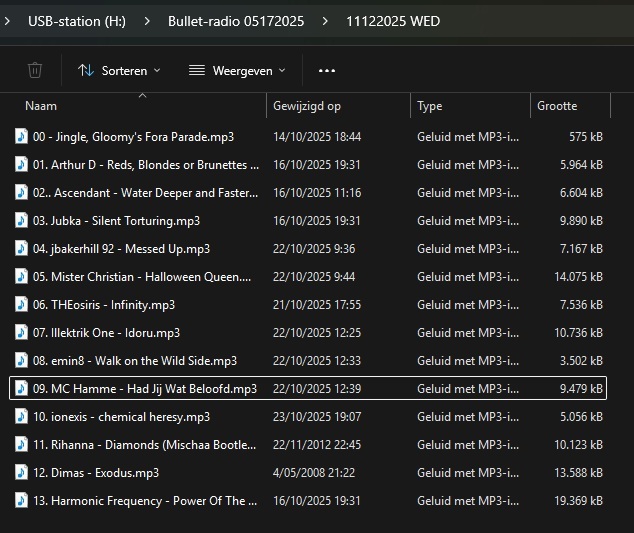The image size is (634, 533).
Task: Click 11122025 WED breadcrumb segment
Action: pos(393,21)
